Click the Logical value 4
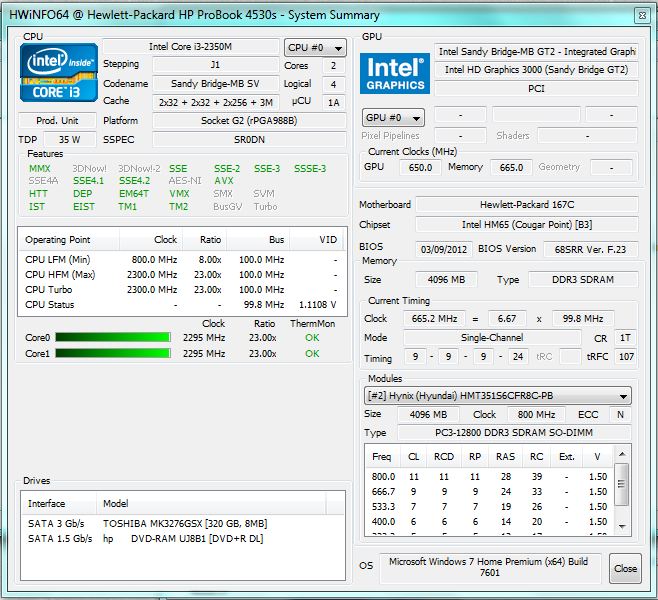658x600 pixels. (x=334, y=84)
